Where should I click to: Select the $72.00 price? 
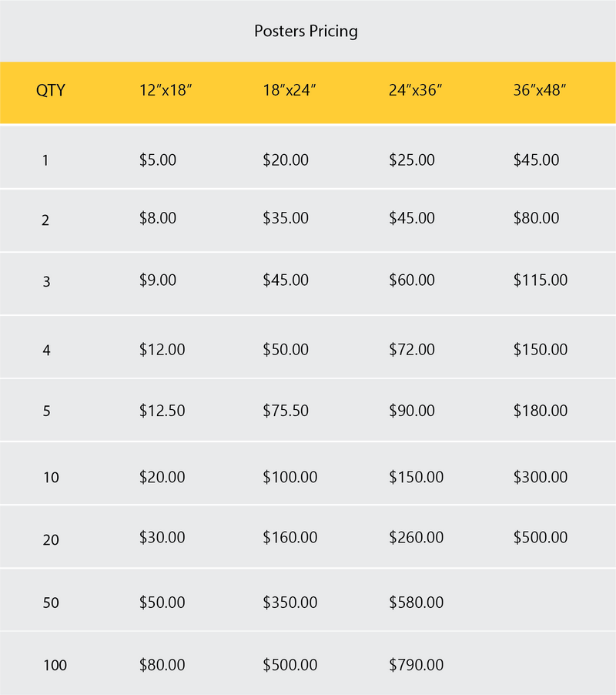[412, 350]
